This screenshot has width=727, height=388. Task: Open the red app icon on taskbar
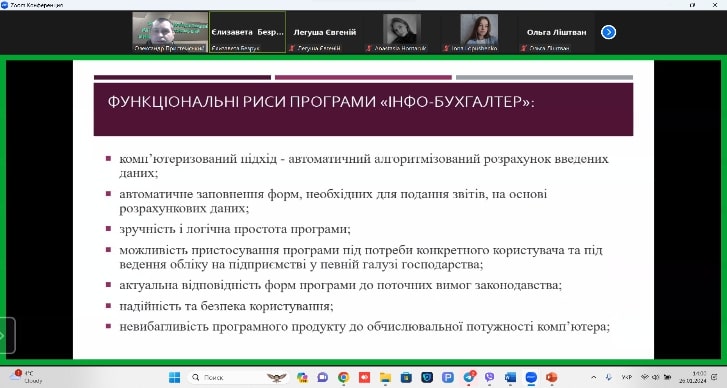(364, 377)
